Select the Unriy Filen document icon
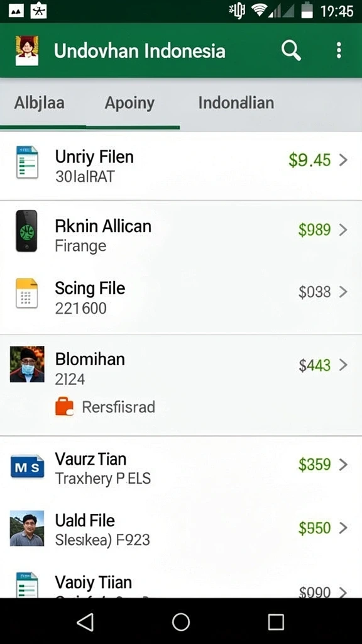This screenshot has width=362, height=644. tap(27, 162)
